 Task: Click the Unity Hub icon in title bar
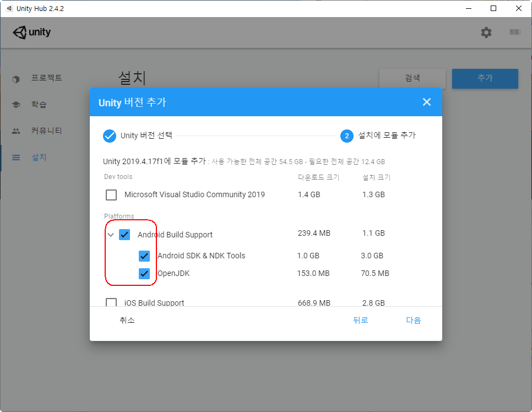click(9, 8)
